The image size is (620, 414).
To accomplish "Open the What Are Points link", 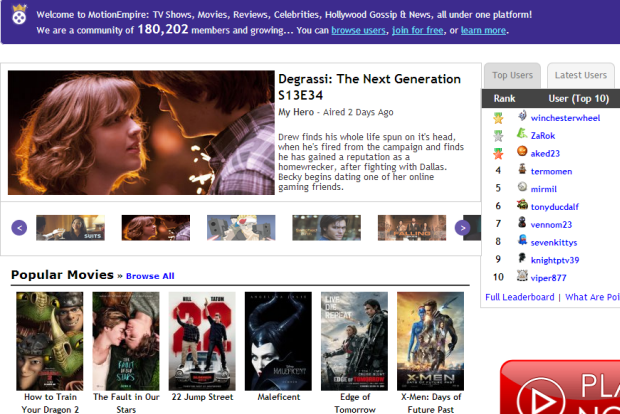I will [592, 297].
